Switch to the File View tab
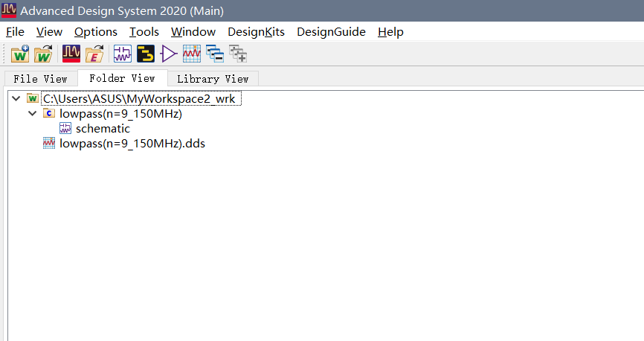The height and width of the screenshot is (341, 644). (x=40, y=79)
